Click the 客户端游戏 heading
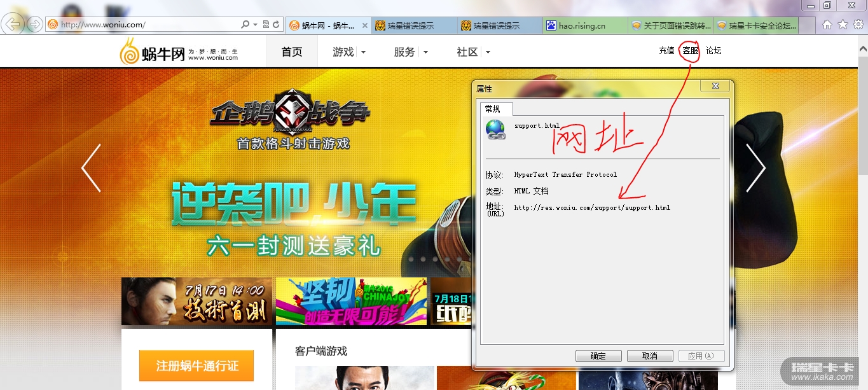Viewport: 868px width, 390px height. pyautogui.click(x=321, y=351)
